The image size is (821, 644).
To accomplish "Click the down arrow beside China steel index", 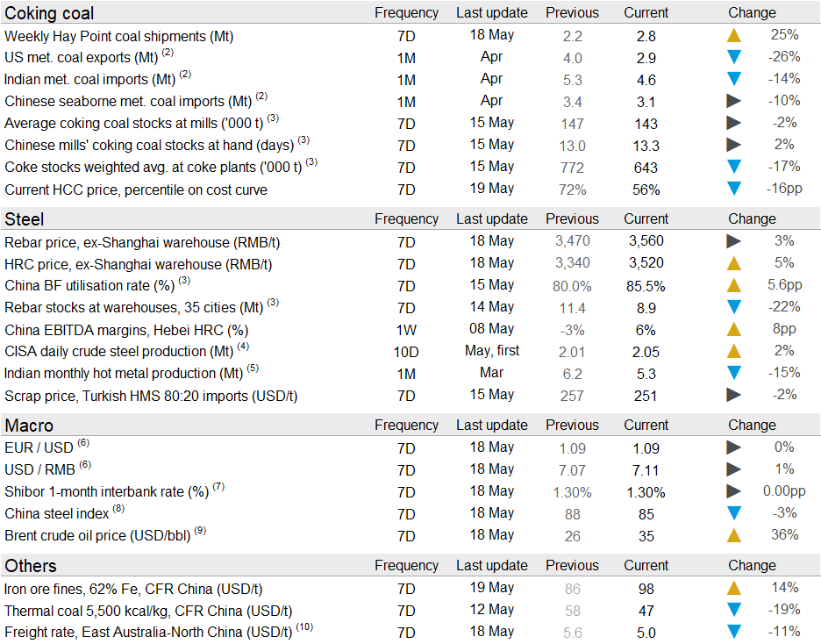I will click(x=734, y=513).
